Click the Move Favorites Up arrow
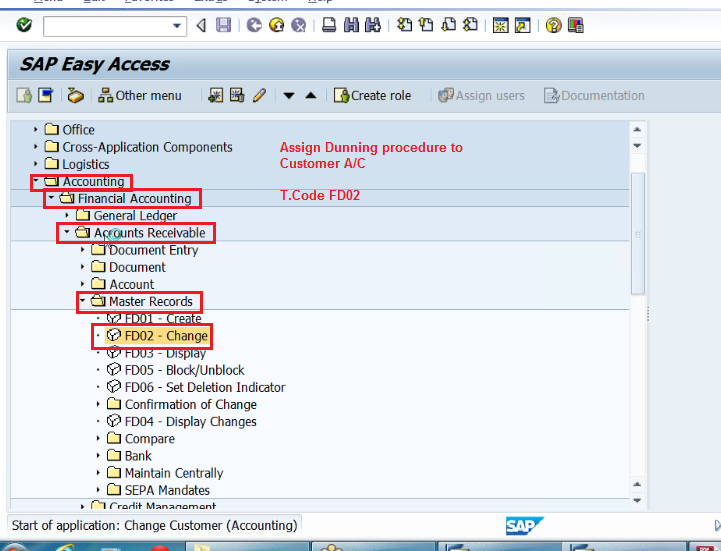The height and width of the screenshot is (551, 721). click(x=311, y=96)
